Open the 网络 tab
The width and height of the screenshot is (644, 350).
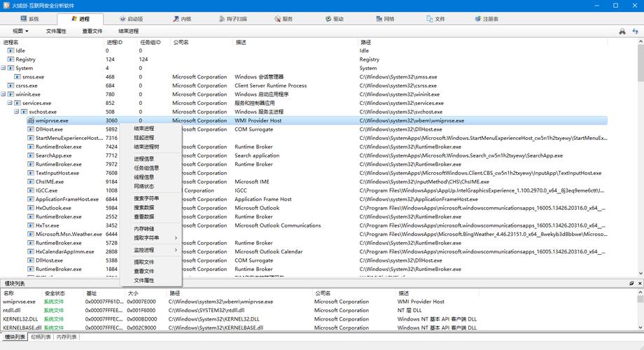pyautogui.click(x=385, y=19)
